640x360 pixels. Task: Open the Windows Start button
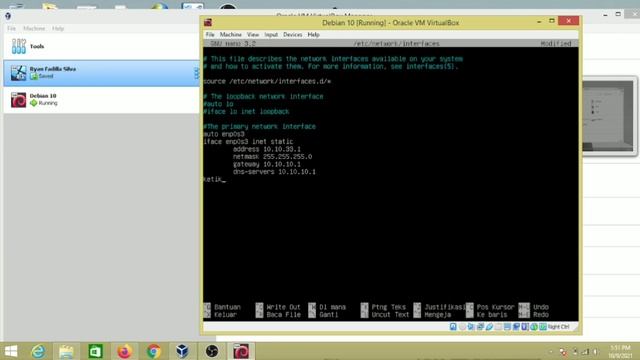[x=11, y=351]
